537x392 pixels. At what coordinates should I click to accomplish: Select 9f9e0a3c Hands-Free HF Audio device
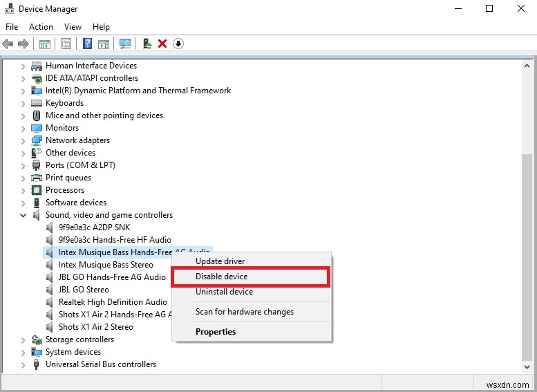tap(115, 240)
